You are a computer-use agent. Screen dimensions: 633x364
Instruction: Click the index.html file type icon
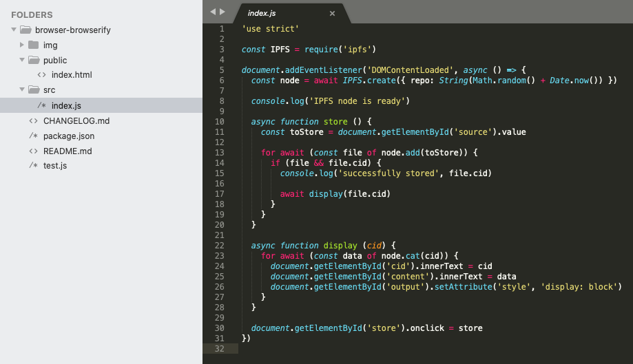[x=41, y=74]
